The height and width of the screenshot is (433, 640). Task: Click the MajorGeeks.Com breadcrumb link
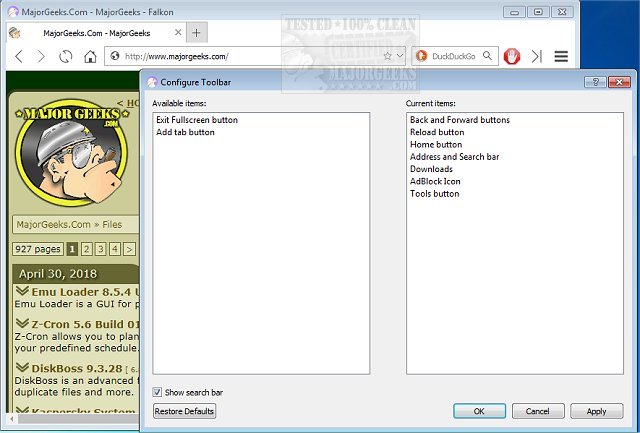pyautogui.click(x=53, y=224)
